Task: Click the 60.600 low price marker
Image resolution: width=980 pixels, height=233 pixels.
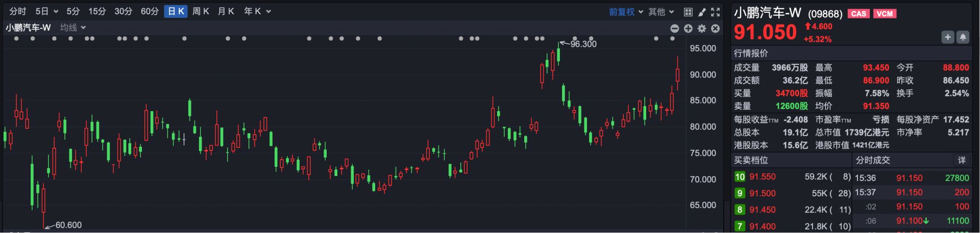Action: (68, 225)
